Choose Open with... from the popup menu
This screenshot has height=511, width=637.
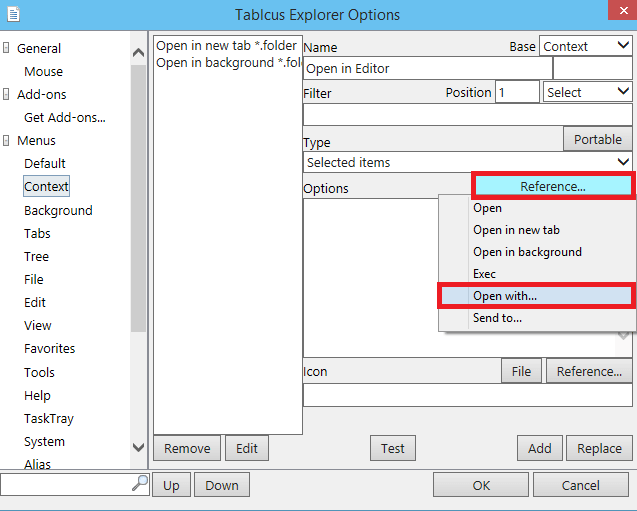(537, 296)
